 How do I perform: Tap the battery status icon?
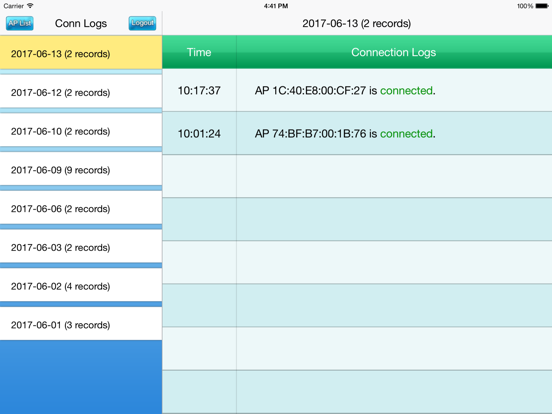pos(542,6)
